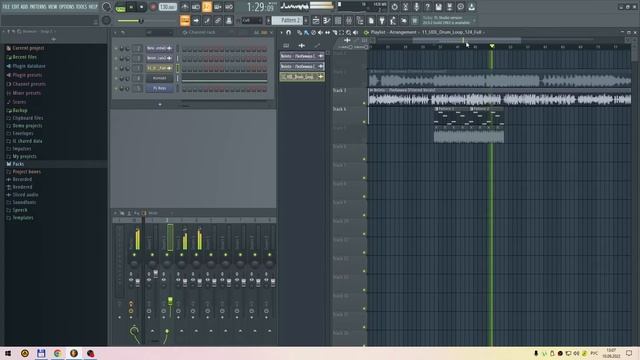The height and width of the screenshot is (360, 640).
Task: Open the ADD menu
Action: 24,7
